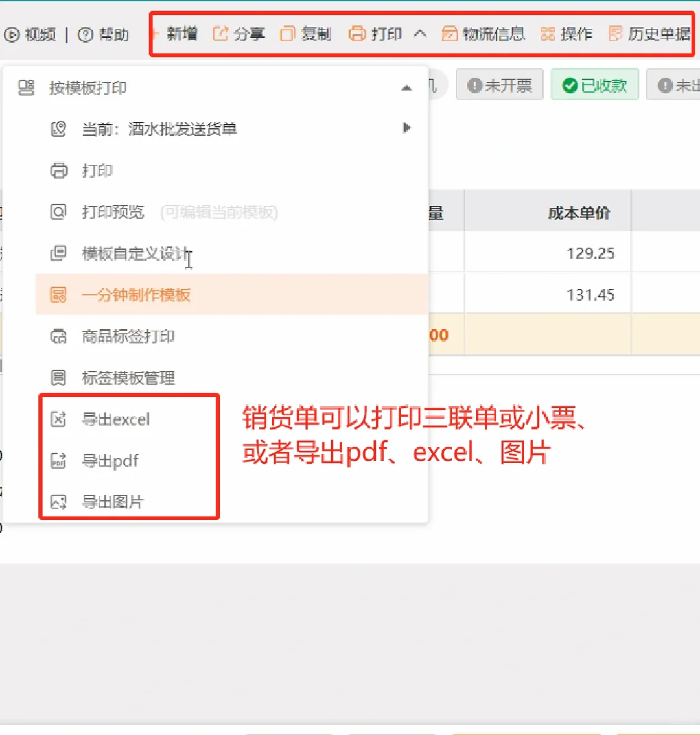Image resolution: width=700 pixels, height=735 pixels.
Task: Click the 已收款 green checkmark icon
Action: pyautogui.click(x=570, y=86)
